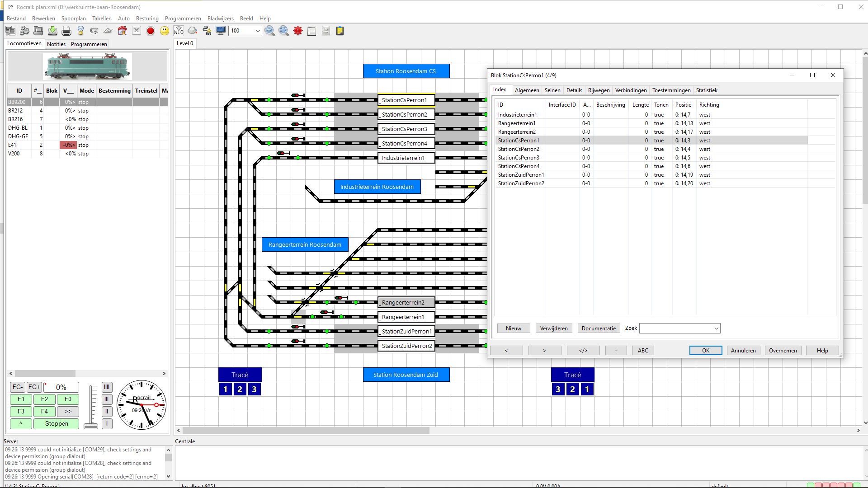Click the zoom in magnifier icon
The height and width of the screenshot is (488, 868).
270,31
